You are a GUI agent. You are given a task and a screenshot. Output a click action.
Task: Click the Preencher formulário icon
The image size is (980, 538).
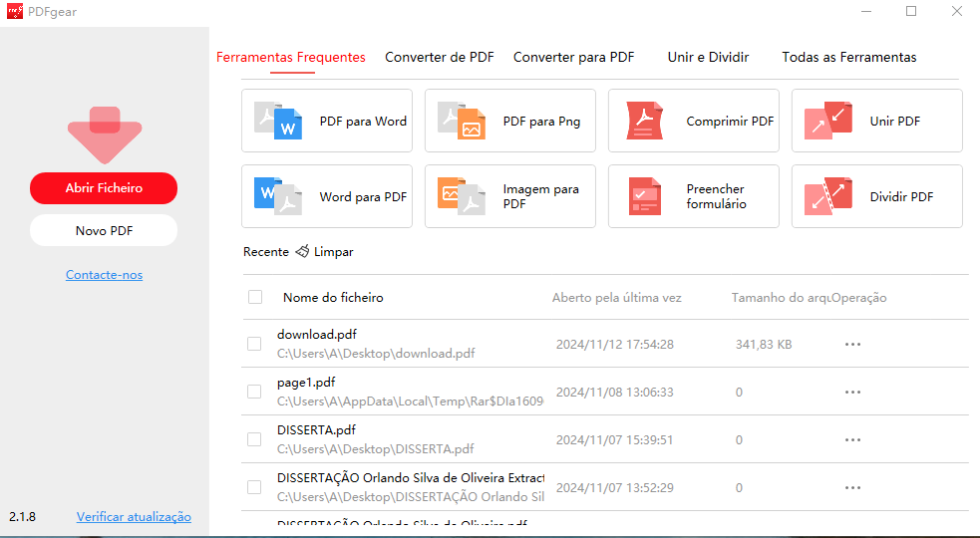pyautogui.click(x=644, y=196)
